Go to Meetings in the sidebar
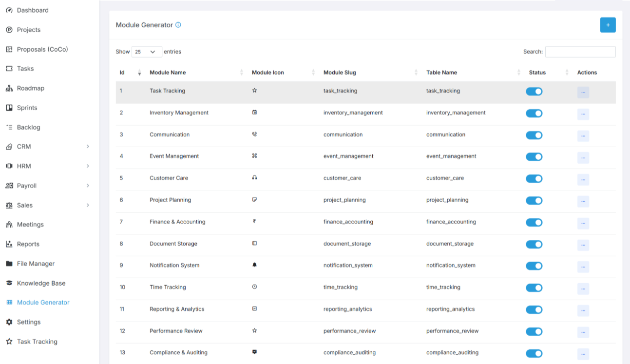Screen dimensions: 630x364 [30, 225]
